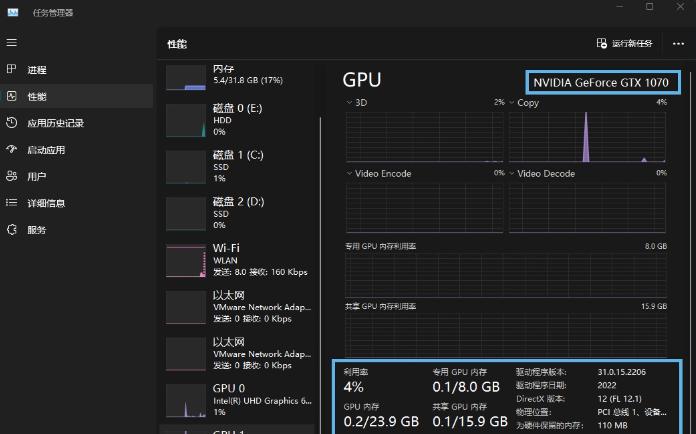
Task: Click the 发送: 8.0 接收: 160 Kbps text
Action: pos(260,272)
